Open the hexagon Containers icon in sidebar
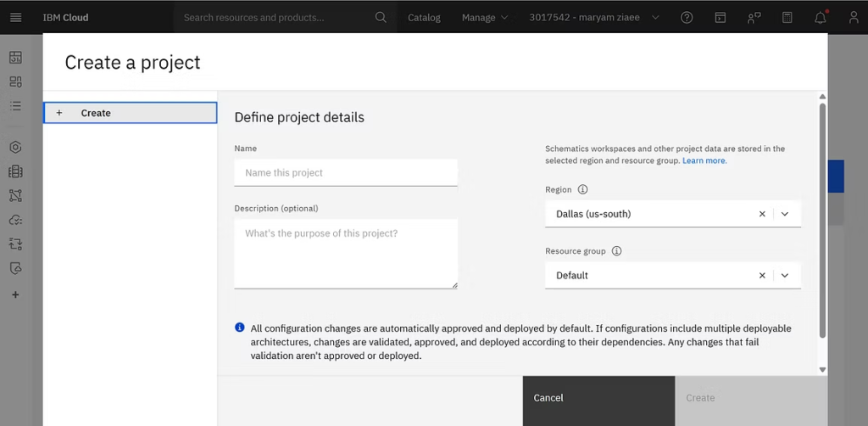The width and height of the screenshot is (868, 426). 15,147
